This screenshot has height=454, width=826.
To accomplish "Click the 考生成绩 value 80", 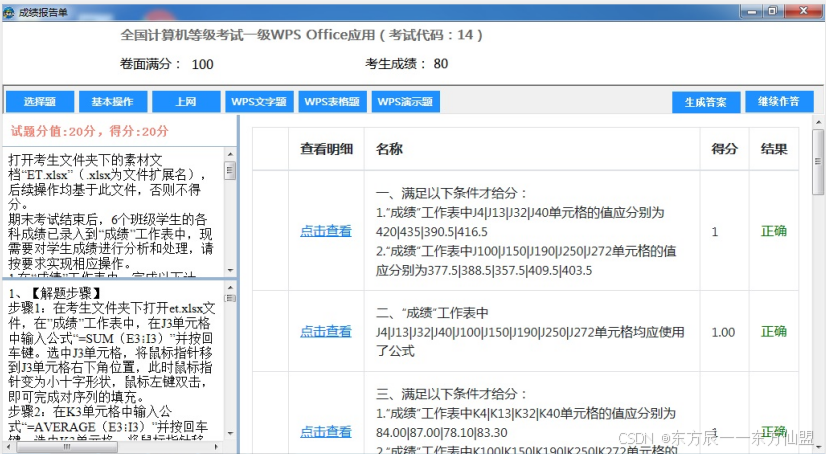I will (440, 64).
